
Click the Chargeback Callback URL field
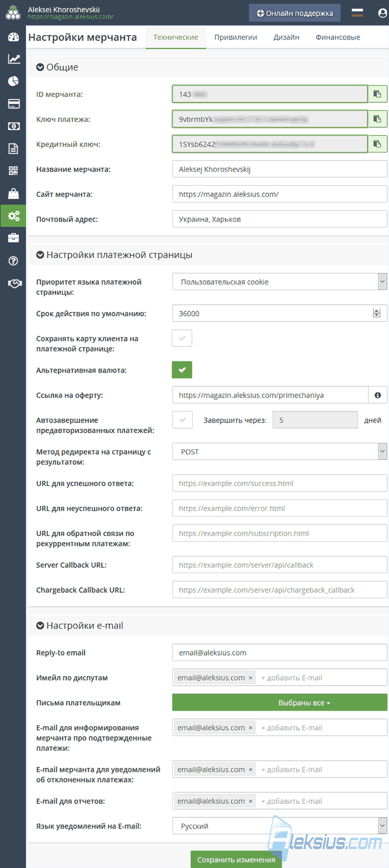point(280,590)
